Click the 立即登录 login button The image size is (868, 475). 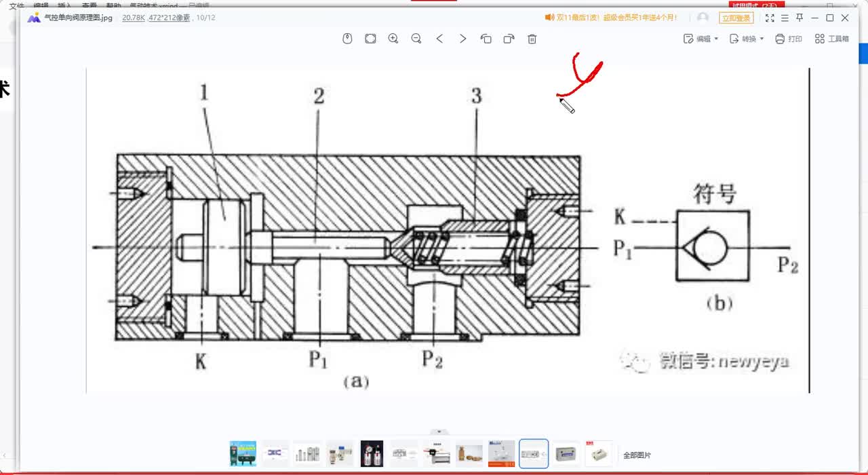tap(736, 18)
